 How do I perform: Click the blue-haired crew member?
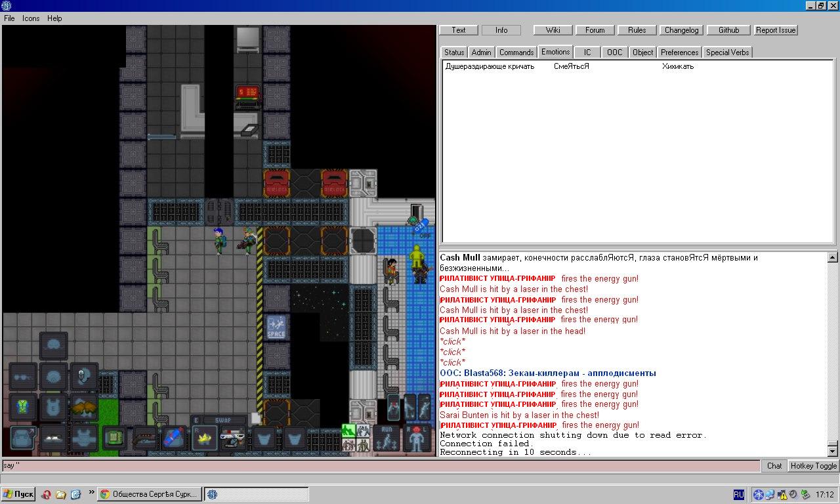[x=219, y=241]
